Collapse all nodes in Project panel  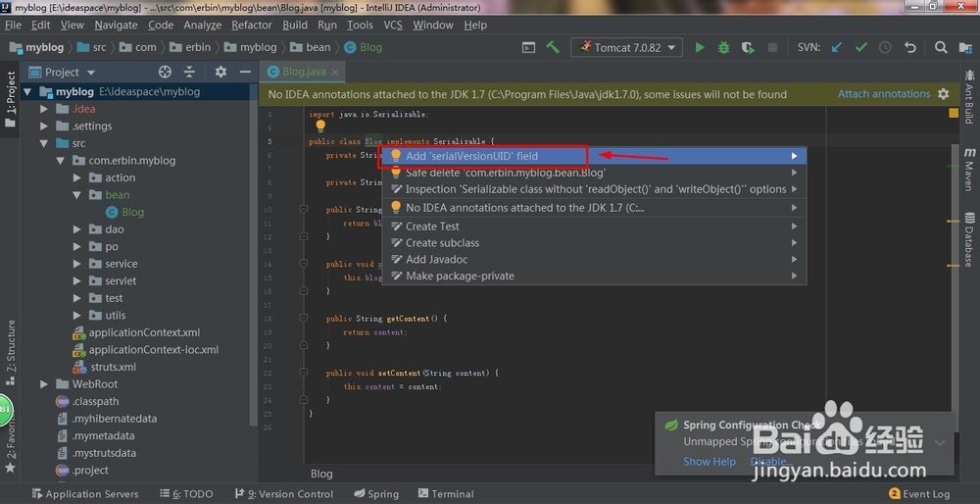189,72
